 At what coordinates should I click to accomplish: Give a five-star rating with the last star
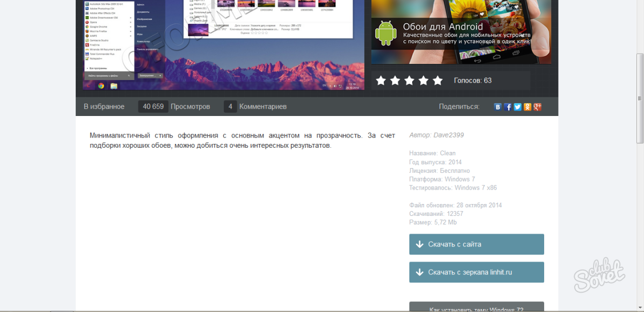438,81
